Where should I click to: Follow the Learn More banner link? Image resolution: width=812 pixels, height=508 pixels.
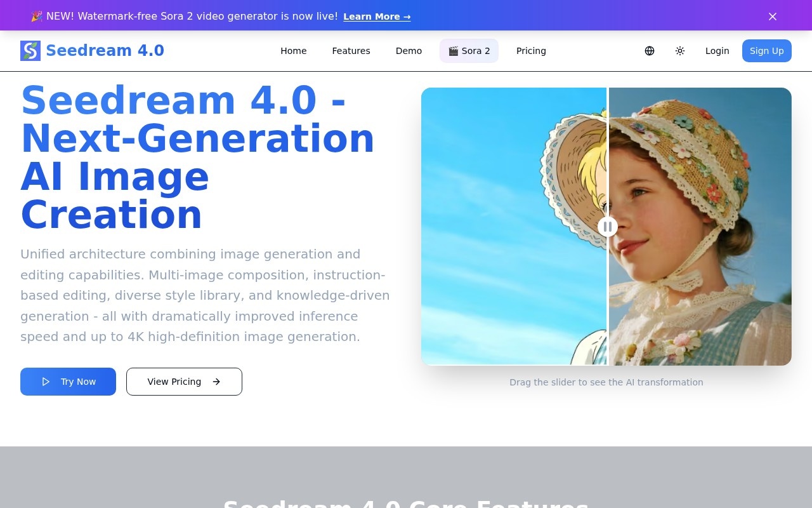(377, 17)
